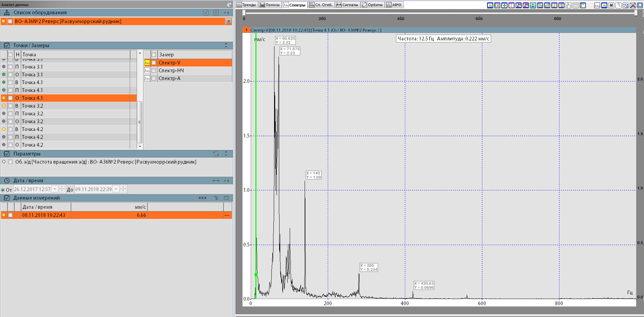Click the uncheck-all X icon in the equipment header

[x=216, y=13]
